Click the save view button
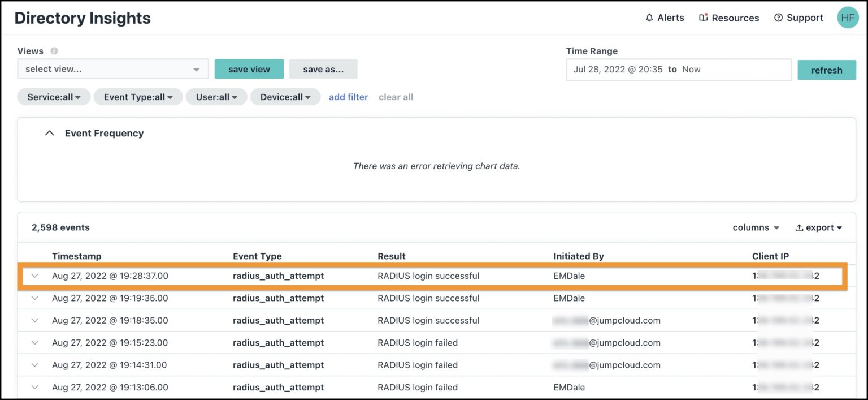The image size is (868, 400). (x=249, y=68)
